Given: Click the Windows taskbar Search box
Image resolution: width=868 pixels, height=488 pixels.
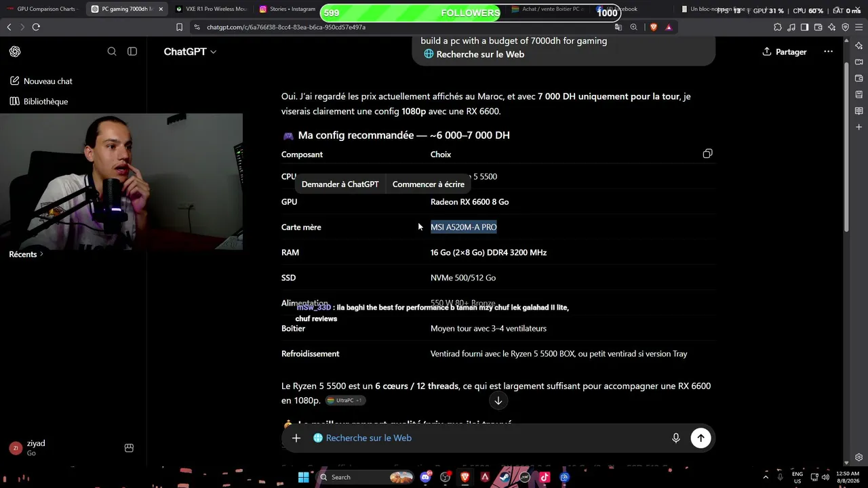Looking at the screenshot, I should point(365,477).
